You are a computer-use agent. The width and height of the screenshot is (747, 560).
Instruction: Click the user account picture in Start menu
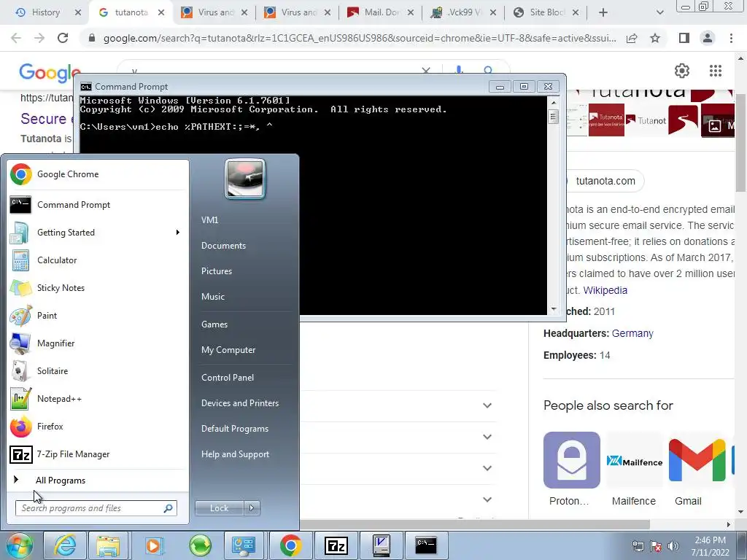pos(245,179)
